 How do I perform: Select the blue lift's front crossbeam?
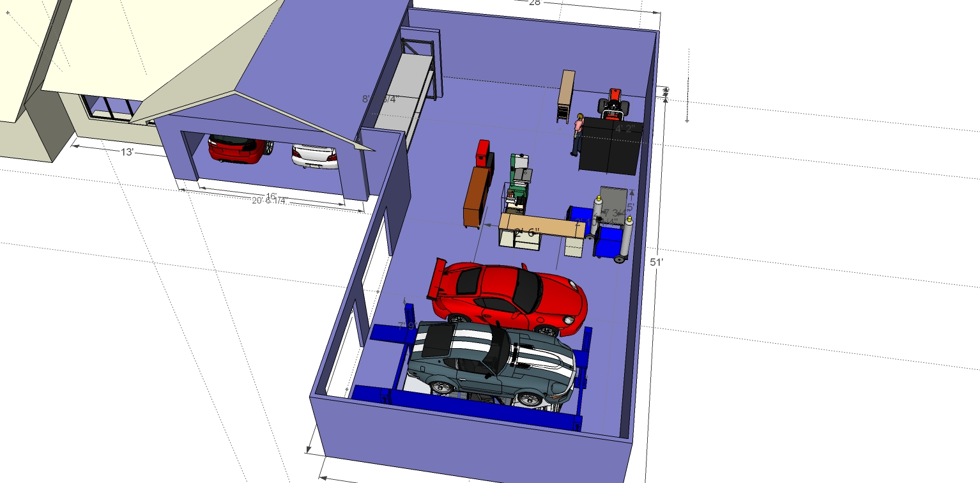pos(466,406)
